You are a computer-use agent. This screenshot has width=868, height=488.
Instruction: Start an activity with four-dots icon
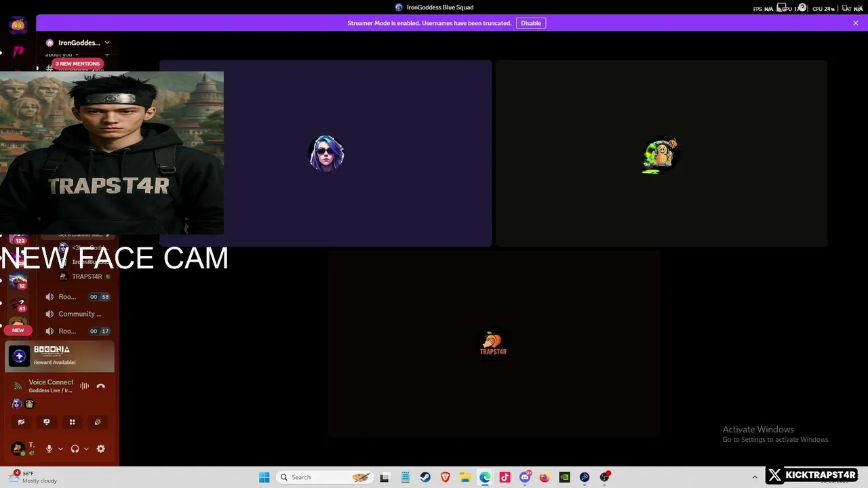pyautogui.click(x=72, y=422)
